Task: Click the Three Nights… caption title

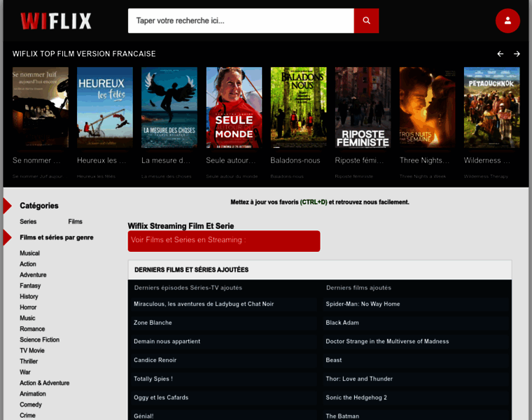Action: [x=424, y=160]
